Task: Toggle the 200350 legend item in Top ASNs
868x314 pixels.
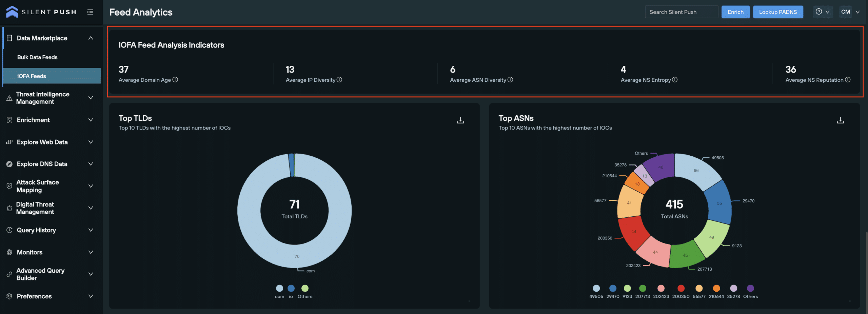Action: tap(681, 291)
